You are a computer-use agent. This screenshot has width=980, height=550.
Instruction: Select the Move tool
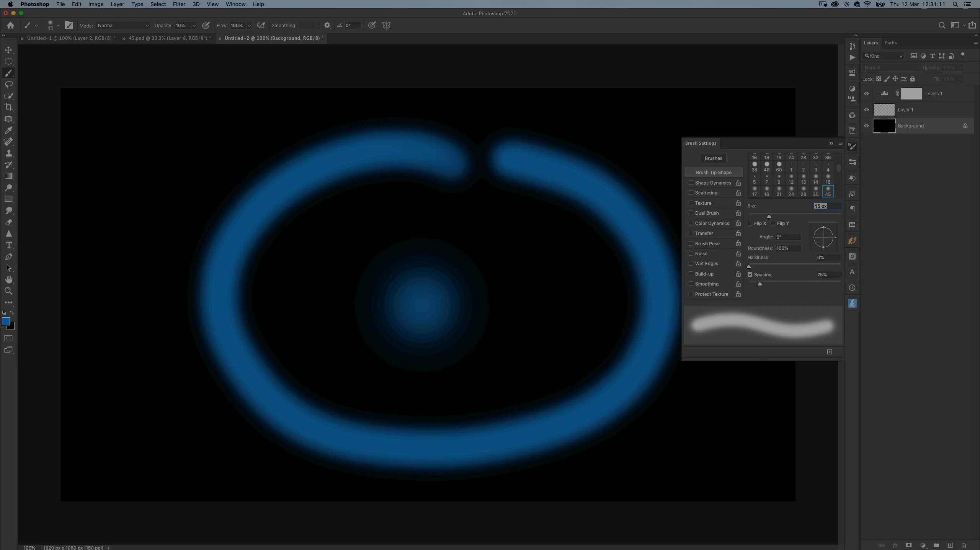click(8, 50)
